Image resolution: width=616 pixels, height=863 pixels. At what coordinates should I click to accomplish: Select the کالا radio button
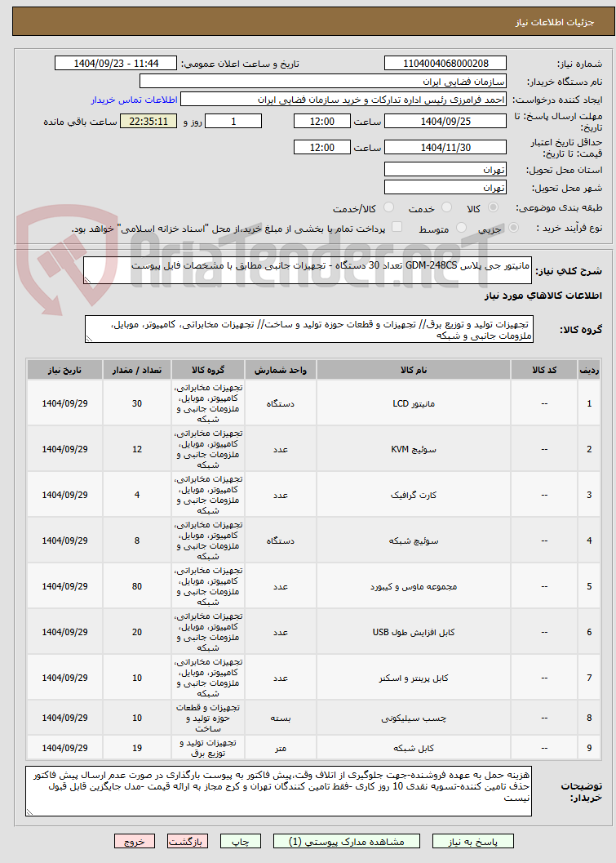(494, 207)
